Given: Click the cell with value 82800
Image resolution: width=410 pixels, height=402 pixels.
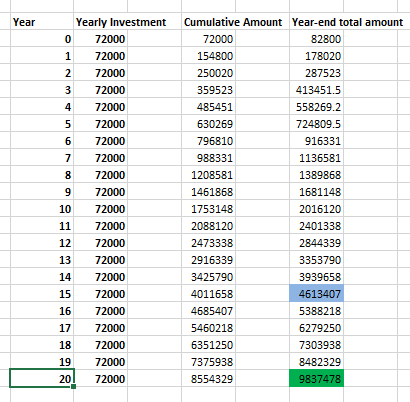Looking at the screenshot, I should [316, 39].
